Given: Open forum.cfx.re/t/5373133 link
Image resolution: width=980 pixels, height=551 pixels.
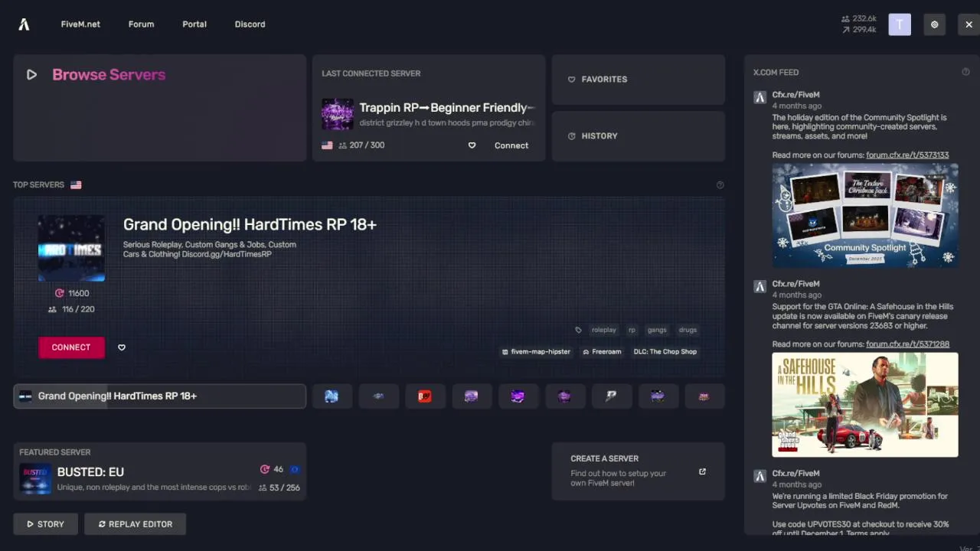Looking at the screenshot, I should 907,155.
